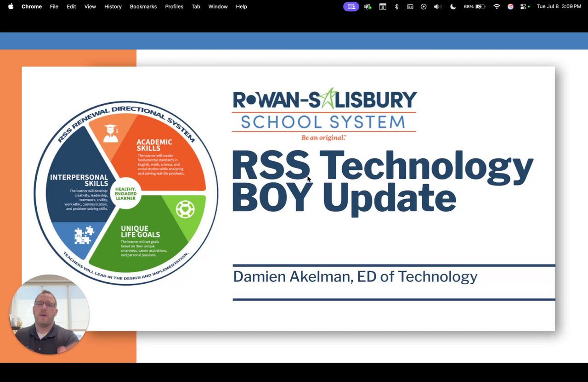Viewport: 588px width, 382px height.
Task: Open the Edit menu
Action: pos(71,6)
